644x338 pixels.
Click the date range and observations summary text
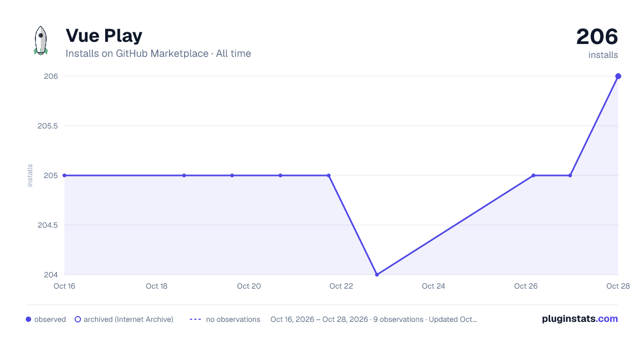point(374,319)
